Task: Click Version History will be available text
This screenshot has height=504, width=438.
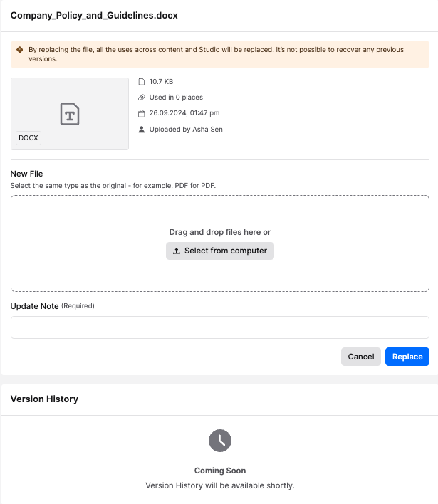Action: [x=220, y=485]
